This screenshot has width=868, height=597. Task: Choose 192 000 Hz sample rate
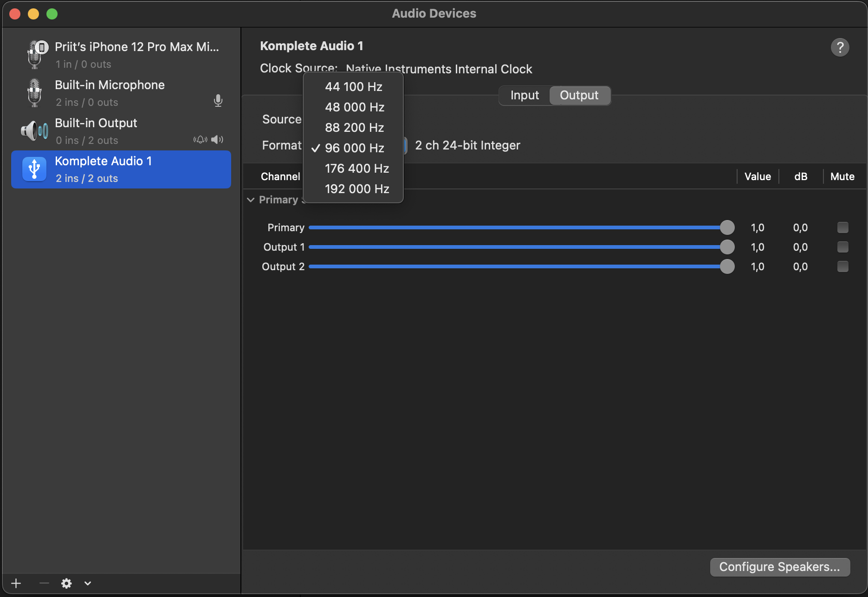(x=353, y=189)
